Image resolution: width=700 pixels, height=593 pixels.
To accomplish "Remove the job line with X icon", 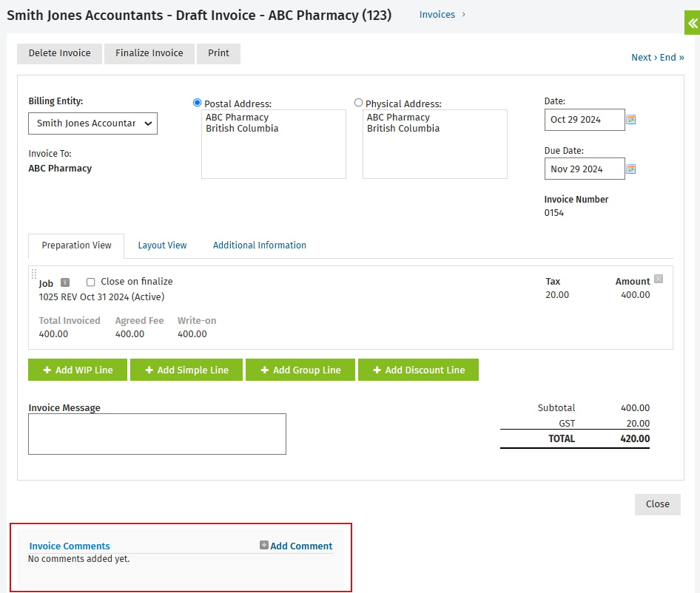I will pyautogui.click(x=659, y=279).
